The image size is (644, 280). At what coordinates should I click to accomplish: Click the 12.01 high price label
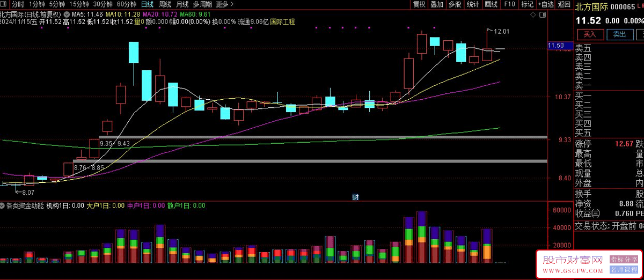pos(501,32)
